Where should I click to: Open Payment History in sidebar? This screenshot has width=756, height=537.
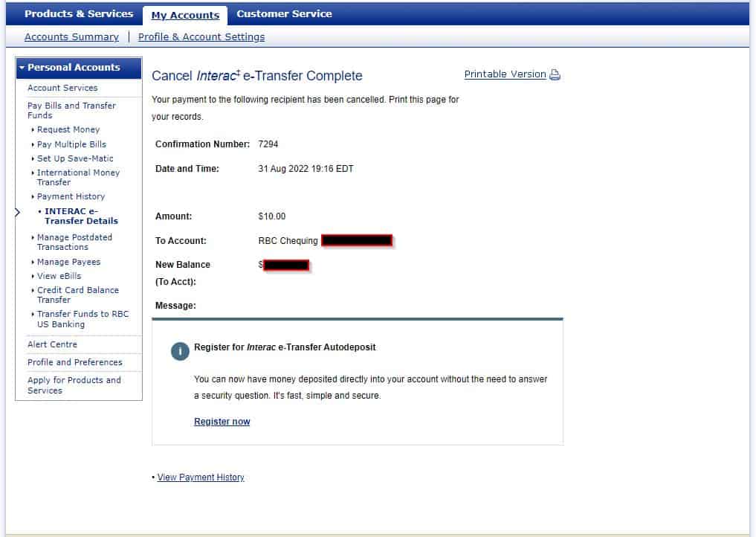[71, 197]
